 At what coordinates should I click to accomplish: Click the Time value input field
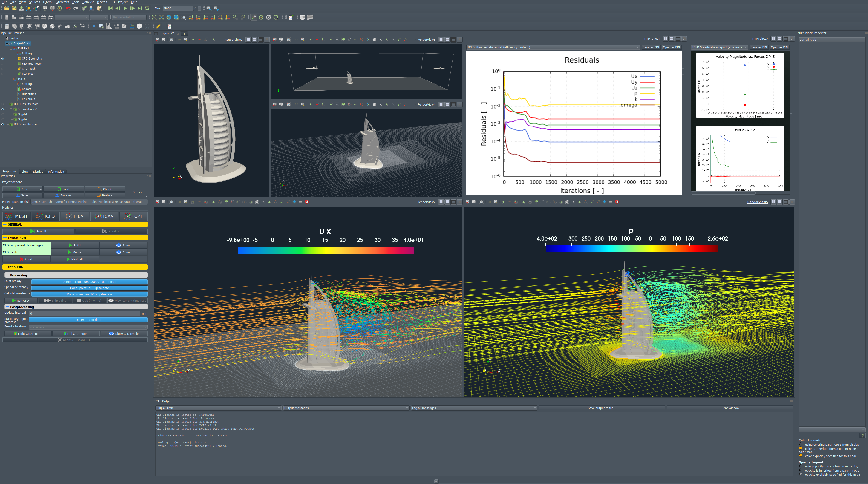[178, 9]
